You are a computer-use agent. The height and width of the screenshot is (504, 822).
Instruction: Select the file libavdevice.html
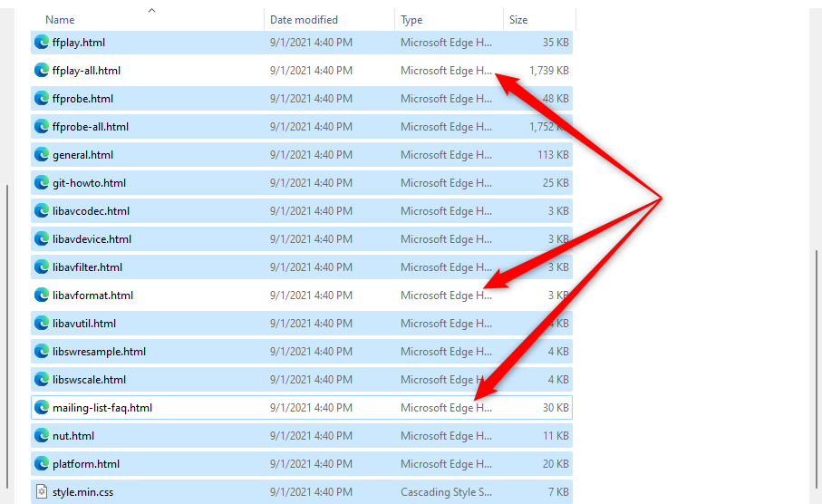click(x=302, y=238)
